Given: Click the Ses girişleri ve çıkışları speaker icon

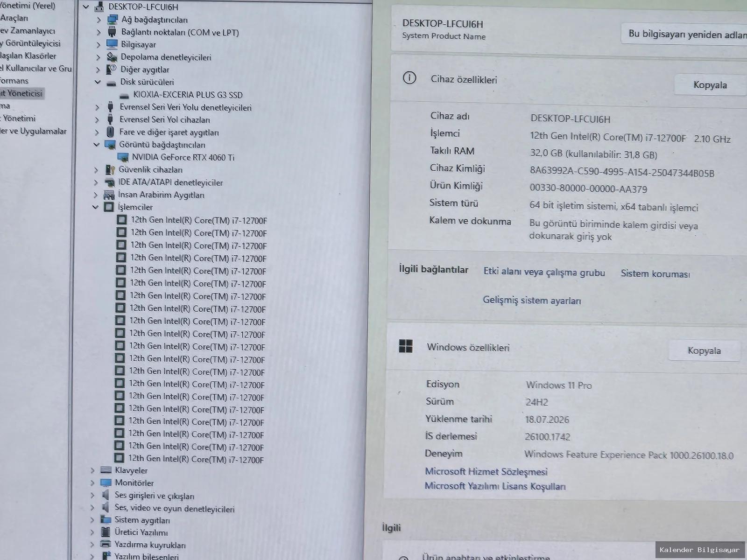Looking at the screenshot, I should click(x=106, y=496).
